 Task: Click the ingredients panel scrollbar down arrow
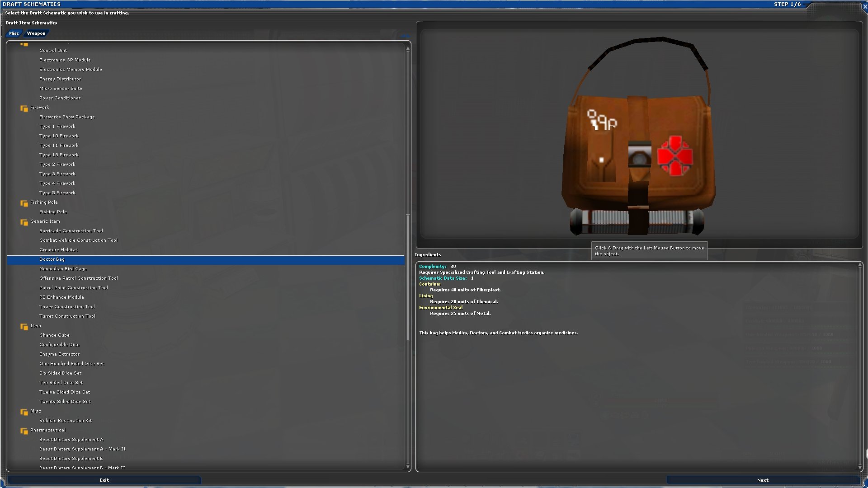[860, 468]
